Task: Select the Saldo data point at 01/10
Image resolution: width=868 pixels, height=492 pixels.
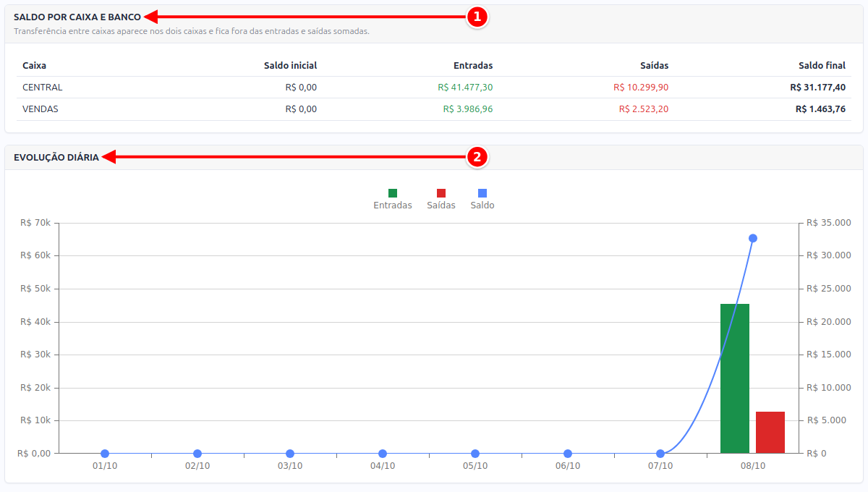Action: [x=105, y=454]
